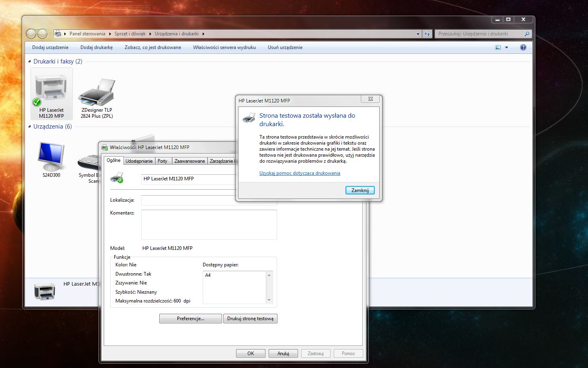Open the help question mark icon

click(523, 47)
